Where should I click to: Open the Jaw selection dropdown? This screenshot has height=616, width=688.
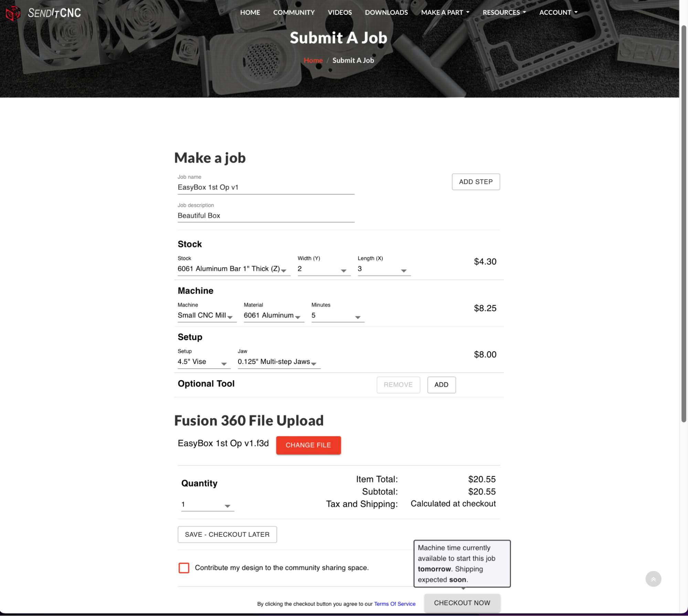(x=278, y=362)
